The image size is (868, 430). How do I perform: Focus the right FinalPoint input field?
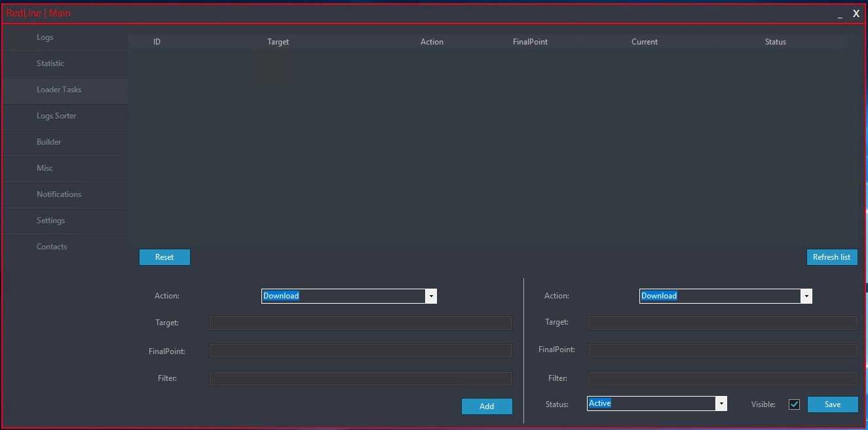723,350
